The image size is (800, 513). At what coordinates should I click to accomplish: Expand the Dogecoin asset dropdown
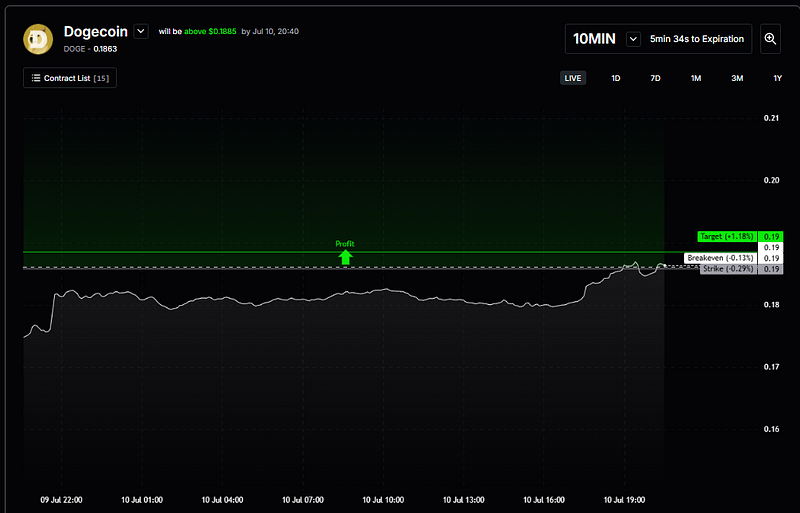[x=141, y=31]
